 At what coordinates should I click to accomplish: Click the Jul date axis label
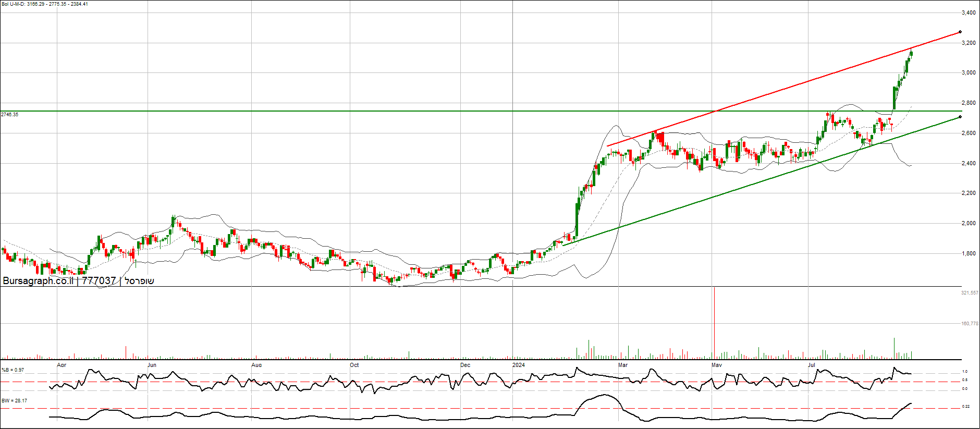[x=812, y=365]
